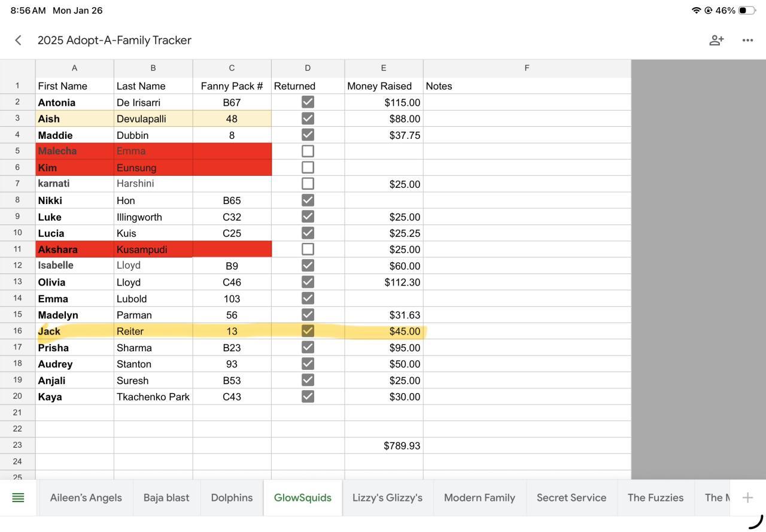
Task: Toggle Returned checkbox for Maddie Dubbin
Action: [x=308, y=135]
